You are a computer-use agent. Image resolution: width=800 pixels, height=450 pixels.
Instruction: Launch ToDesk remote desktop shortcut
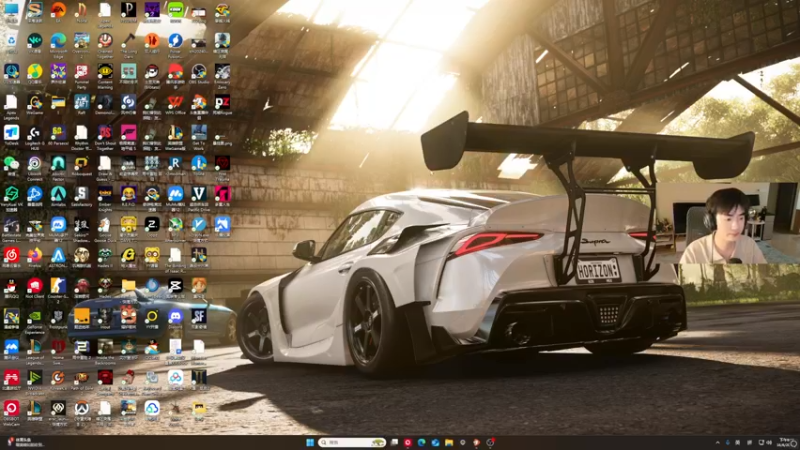click(x=11, y=133)
